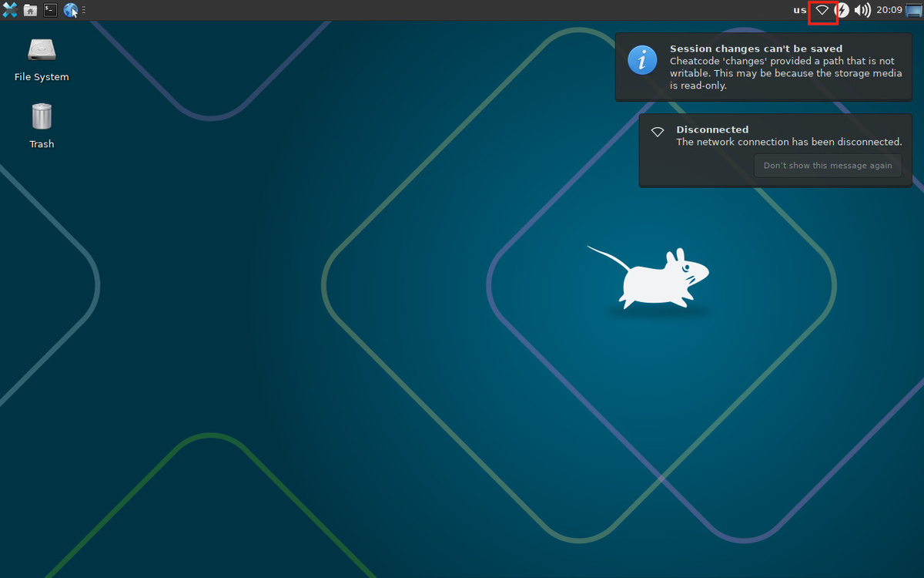Launch the web browser from the panel
924x578 pixels.
click(x=71, y=10)
